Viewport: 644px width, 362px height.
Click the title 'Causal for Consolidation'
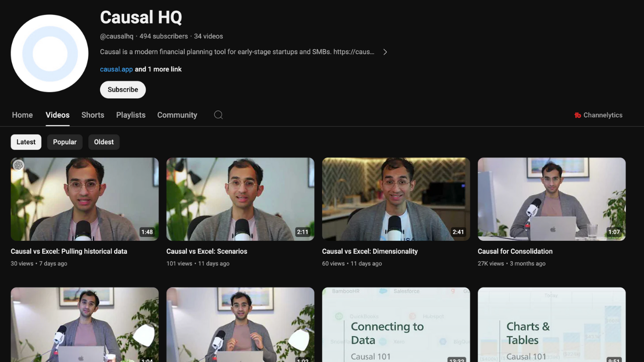[515, 251]
